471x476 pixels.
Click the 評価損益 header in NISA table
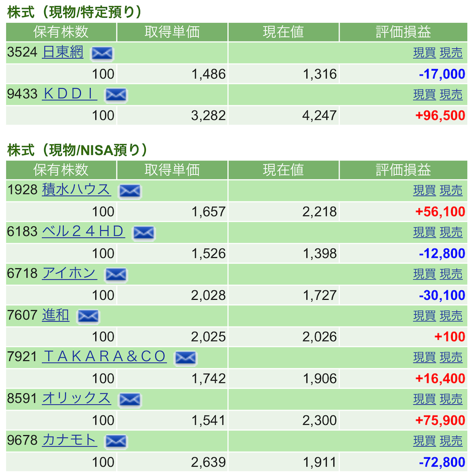[x=403, y=170]
